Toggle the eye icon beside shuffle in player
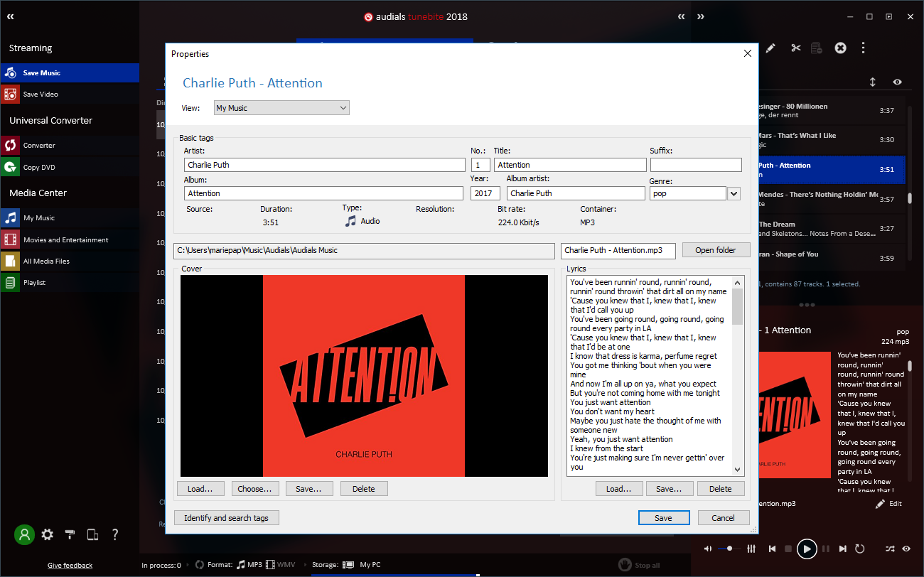The width and height of the screenshot is (924, 577). tap(906, 549)
